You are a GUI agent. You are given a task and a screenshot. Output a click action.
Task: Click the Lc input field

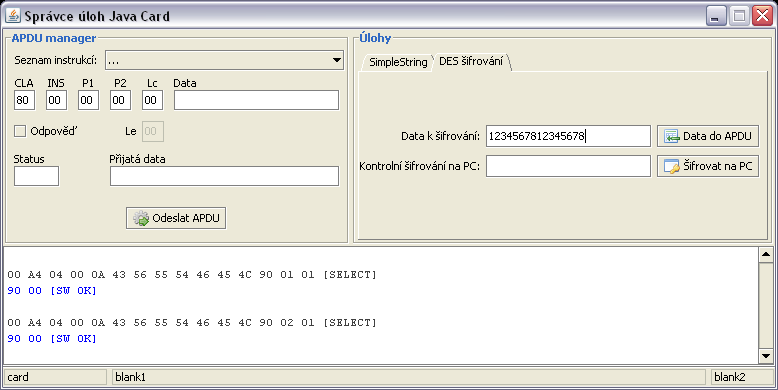pos(152,100)
